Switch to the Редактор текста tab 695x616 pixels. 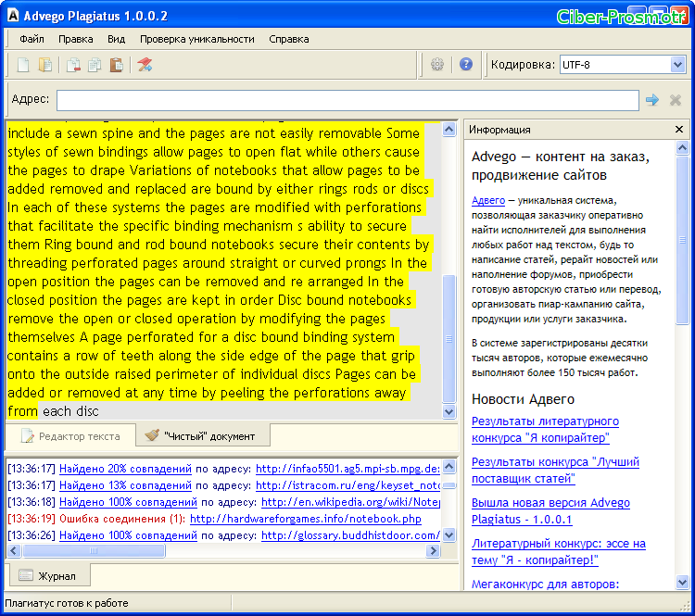pos(70,436)
